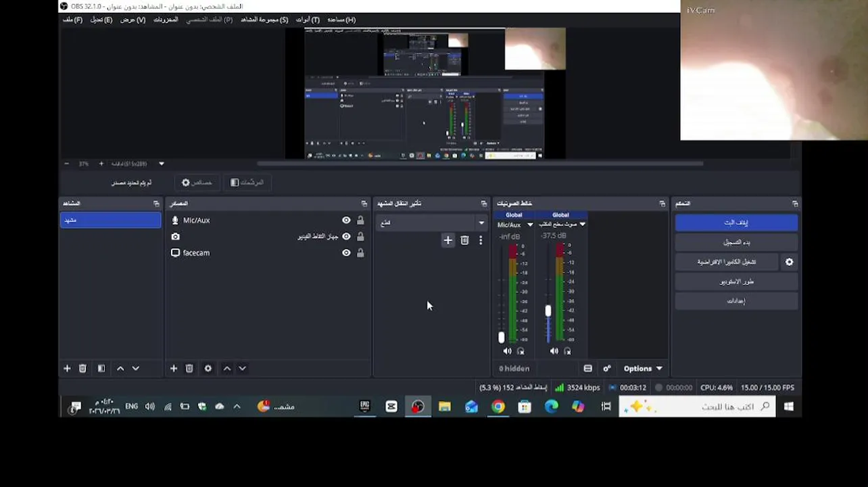Expand the desktop audio channel dropdown arrow in the mixer
This screenshot has width=868, height=487.
coord(582,225)
